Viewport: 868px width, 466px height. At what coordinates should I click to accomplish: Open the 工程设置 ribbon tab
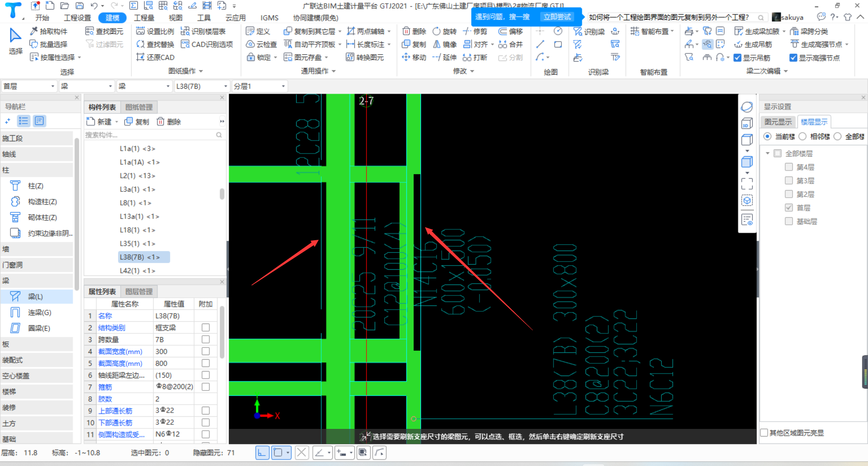[x=77, y=18]
